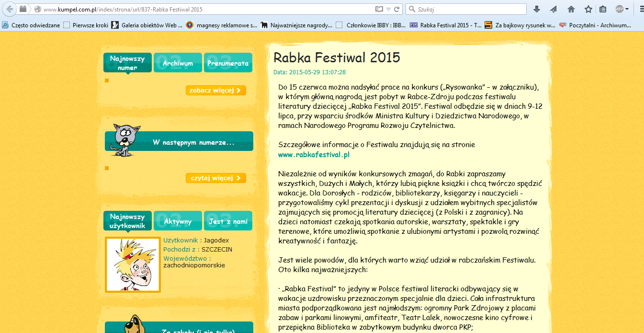Open Galeria obiektów Web bookmark
This screenshot has height=333, width=644.
147,25
